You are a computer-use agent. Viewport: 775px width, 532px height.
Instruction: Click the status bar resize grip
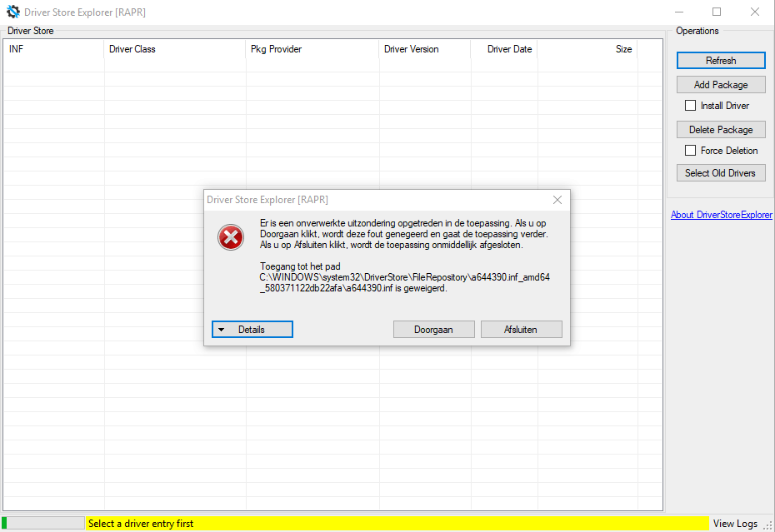768,525
